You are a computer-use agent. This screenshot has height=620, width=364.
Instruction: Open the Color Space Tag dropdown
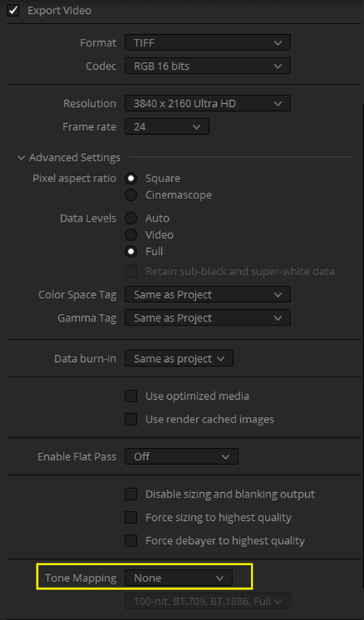coord(208,294)
